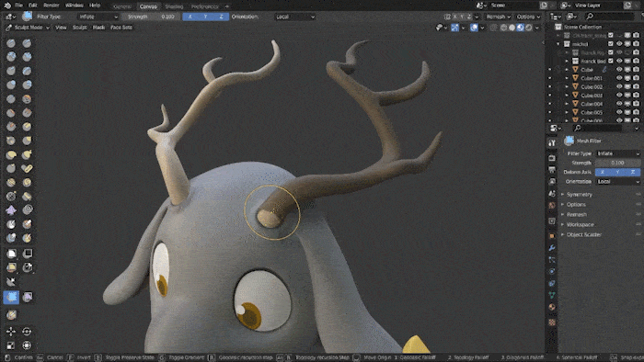Open the Sculpt menu
This screenshot has height=362, width=644.
coord(80,28)
